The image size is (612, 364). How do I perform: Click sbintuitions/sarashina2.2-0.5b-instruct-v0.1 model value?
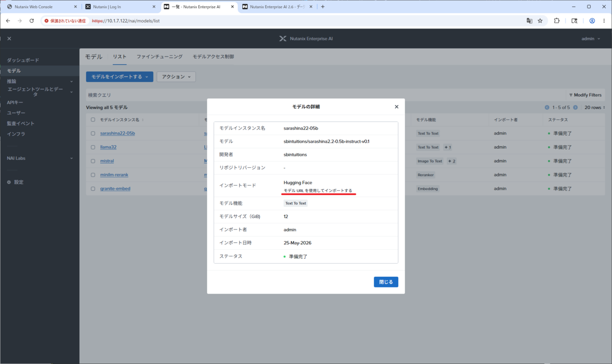coord(326,141)
